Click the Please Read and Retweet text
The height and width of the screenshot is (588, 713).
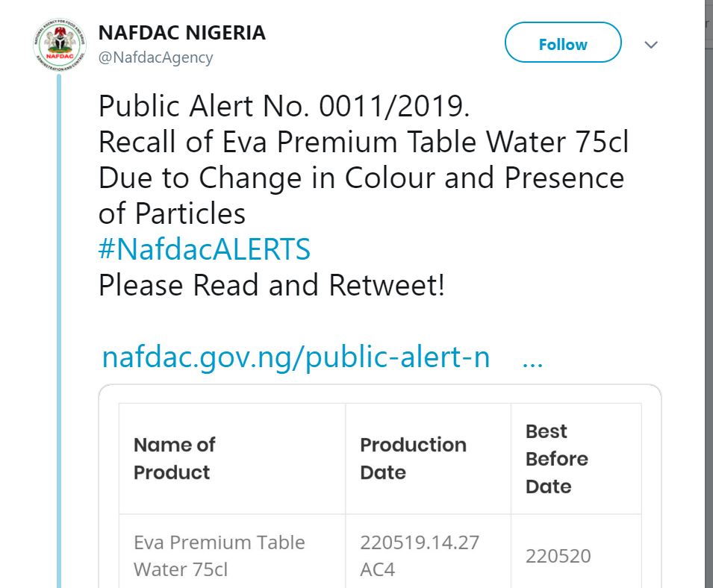tap(272, 285)
